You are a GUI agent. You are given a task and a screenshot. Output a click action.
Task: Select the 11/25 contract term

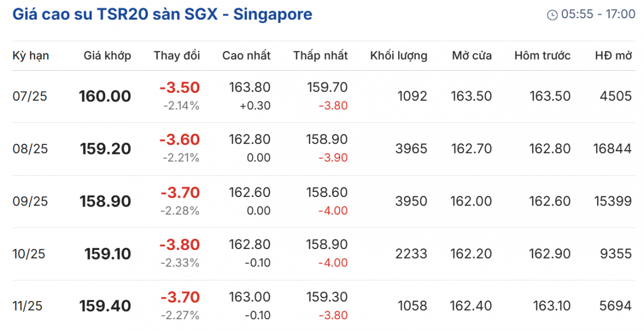coord(27,306)
